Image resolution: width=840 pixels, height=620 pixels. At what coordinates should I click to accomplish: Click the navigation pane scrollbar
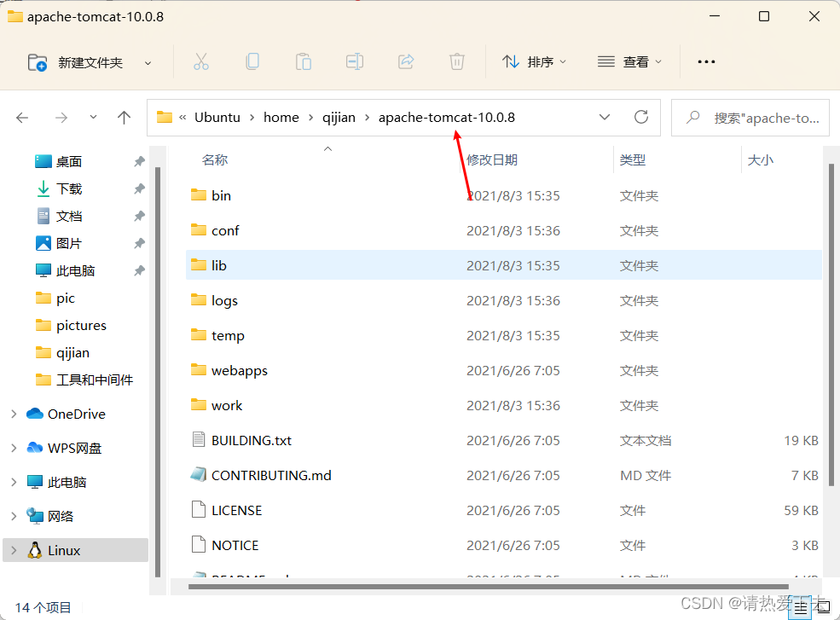pos(158,372)
